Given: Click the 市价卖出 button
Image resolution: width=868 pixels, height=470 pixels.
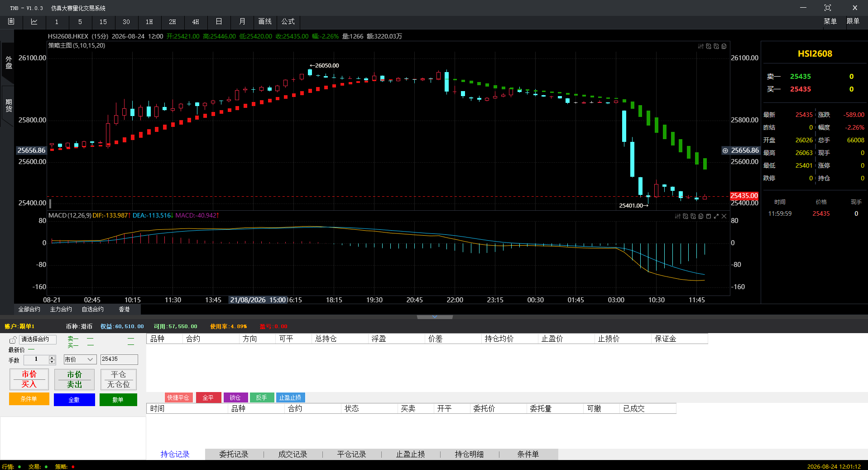Looking at the screenshot, I should click(x=74, y=379).
